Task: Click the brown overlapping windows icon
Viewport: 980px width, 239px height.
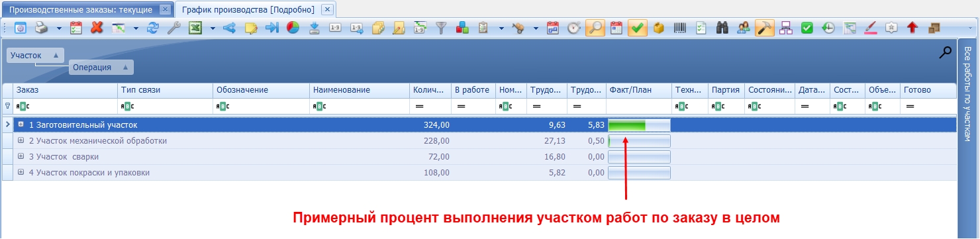Action: [934, 28]
